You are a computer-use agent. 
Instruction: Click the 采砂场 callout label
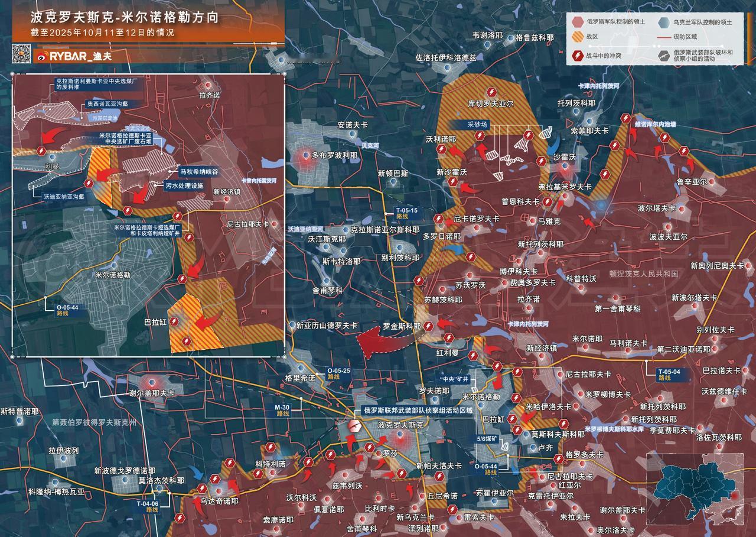(x=477, y=125)
